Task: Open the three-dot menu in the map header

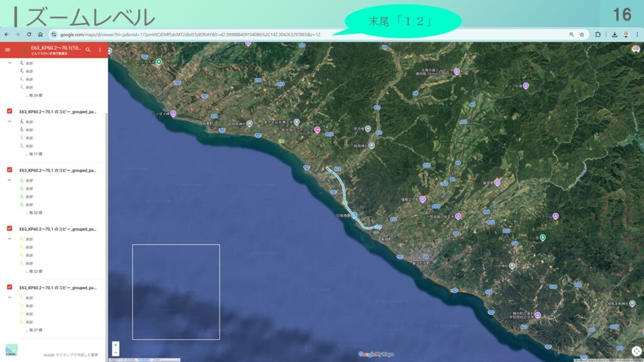Action: (99, 50)
